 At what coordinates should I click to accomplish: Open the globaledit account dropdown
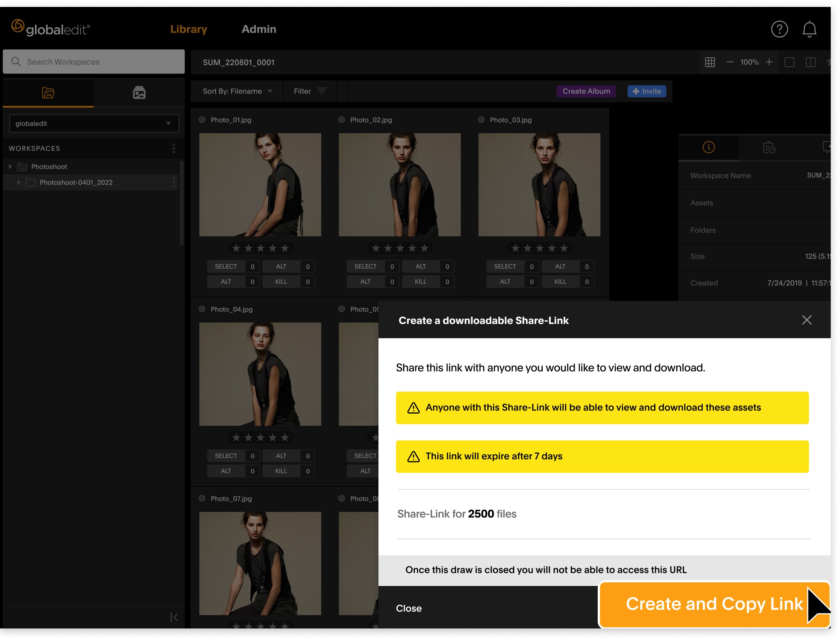[x=94, y=123]
